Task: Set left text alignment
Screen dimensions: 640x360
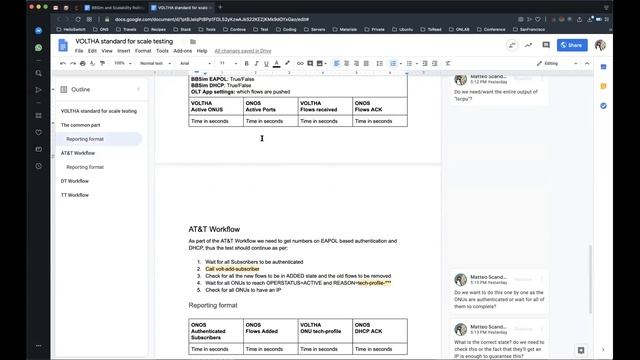Action: coord(337,63)
